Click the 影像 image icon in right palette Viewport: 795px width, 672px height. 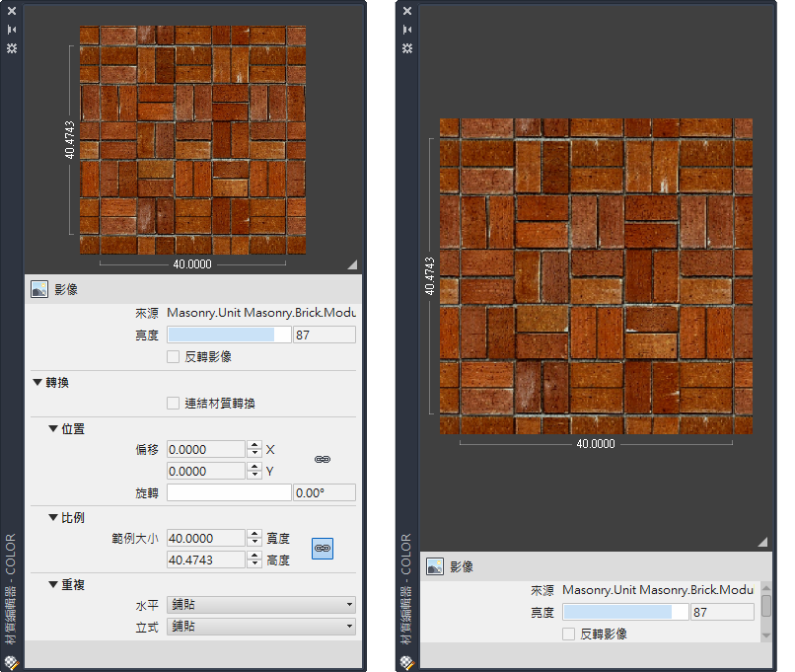(435, 566)
